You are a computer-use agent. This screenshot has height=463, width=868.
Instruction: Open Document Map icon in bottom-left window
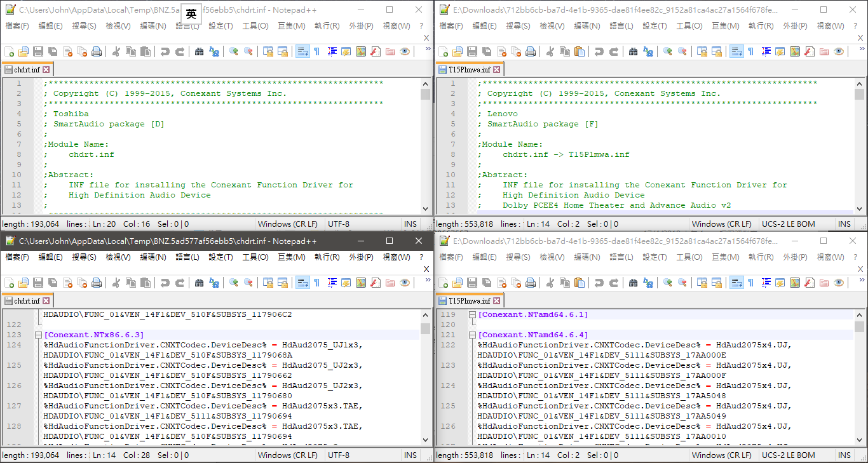tap(361, 283)
